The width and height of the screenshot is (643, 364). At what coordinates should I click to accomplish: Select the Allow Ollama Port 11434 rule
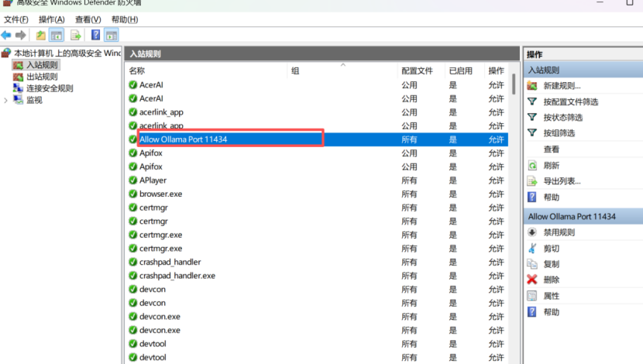318,139
